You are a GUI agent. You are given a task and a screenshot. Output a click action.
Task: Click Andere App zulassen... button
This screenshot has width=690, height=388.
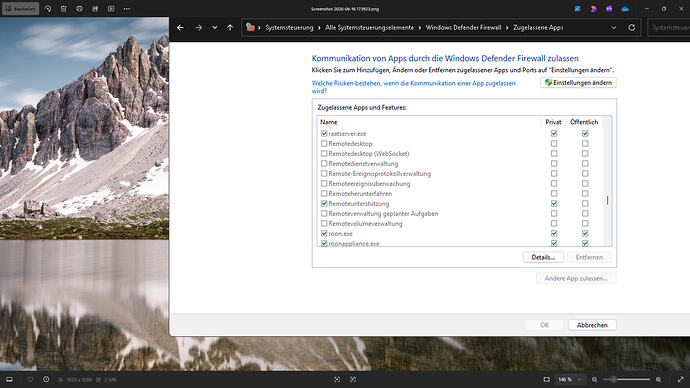pos(576,278)
